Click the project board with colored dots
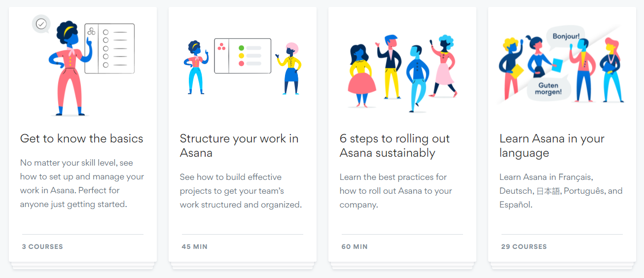The width and height of the screenshot is (644, 278). (x=242, y=56)
